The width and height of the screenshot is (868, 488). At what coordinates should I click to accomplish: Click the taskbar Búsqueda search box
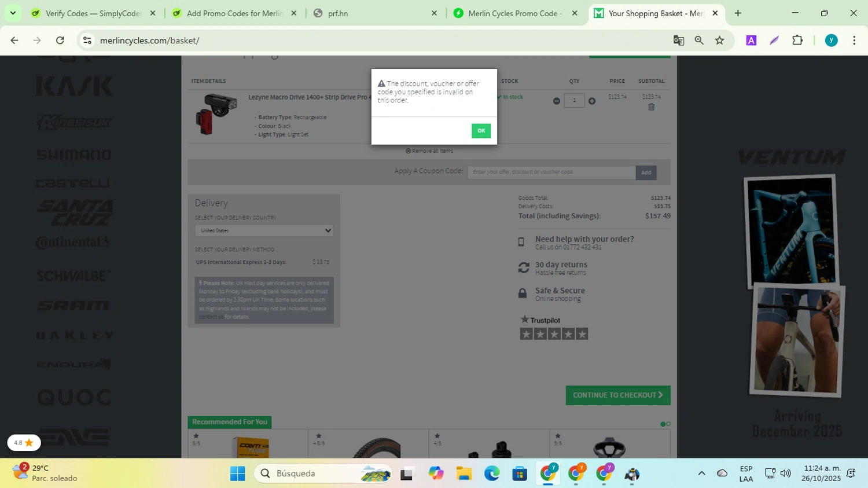pyautogui.click(x=323, y=474)
